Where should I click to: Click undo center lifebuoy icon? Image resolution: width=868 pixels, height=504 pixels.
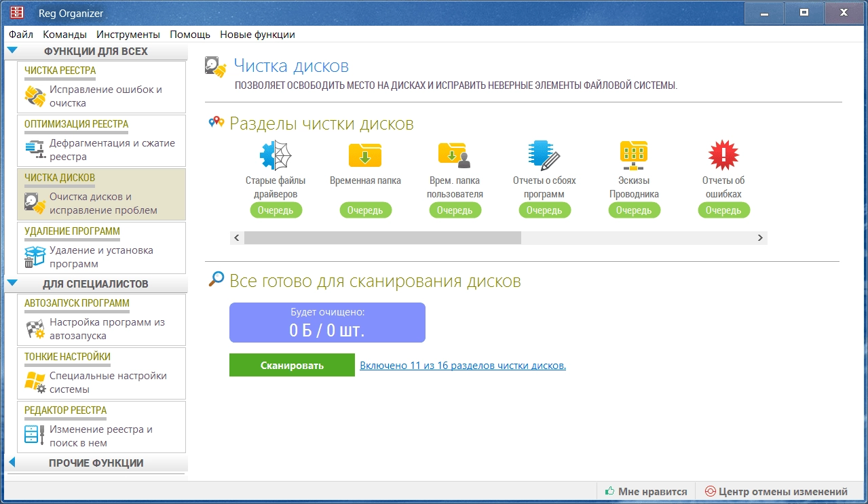[x=710, y=492]
